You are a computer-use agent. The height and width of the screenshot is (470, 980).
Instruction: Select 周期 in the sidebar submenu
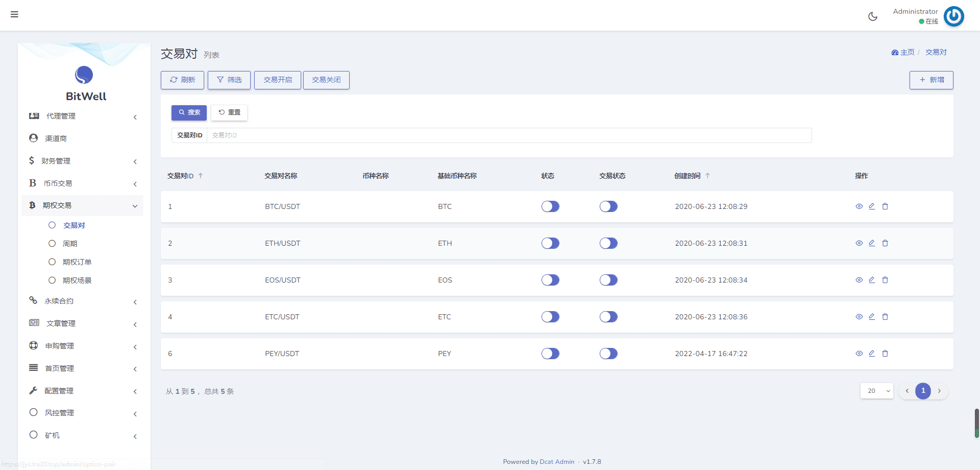coord(70,244)
